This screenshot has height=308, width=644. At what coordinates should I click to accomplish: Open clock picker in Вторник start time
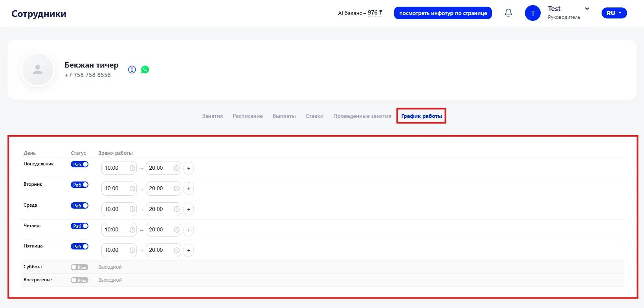[132, 189]
